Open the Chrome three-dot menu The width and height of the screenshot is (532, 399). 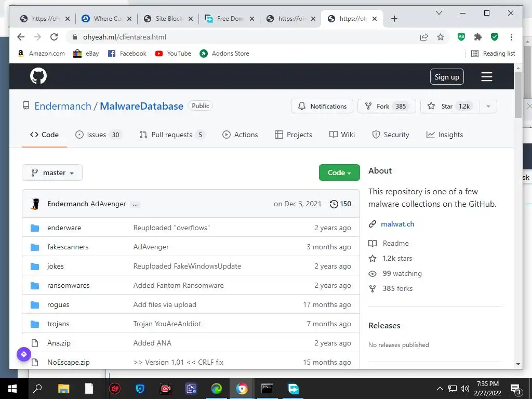(511, 37)
